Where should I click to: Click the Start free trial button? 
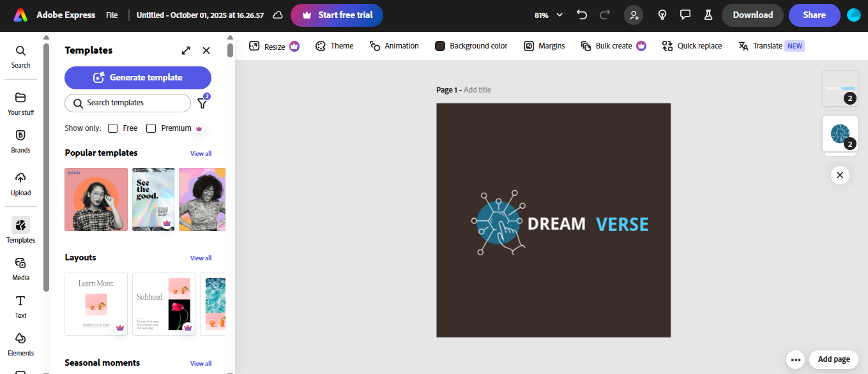click(337, 15)
